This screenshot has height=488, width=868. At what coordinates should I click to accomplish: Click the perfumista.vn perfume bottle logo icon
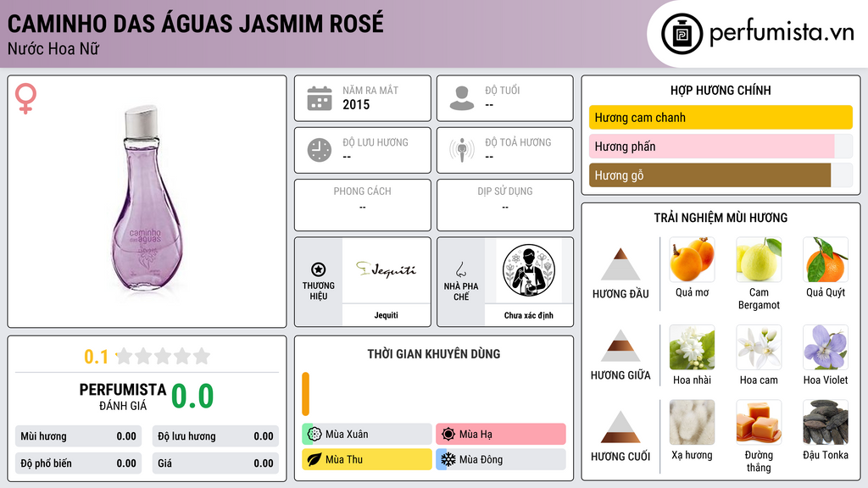point(682,34)
